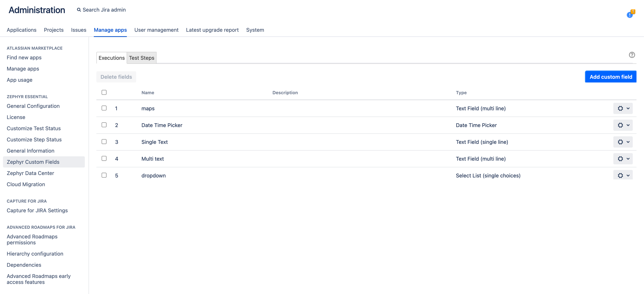
Task: Open the help question mark icon
Action: point(632,55)
